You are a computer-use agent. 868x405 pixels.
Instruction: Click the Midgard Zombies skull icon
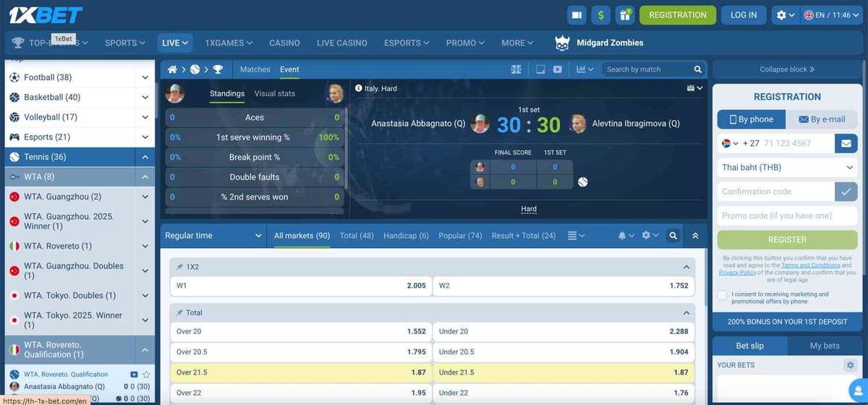pos(562,43)
